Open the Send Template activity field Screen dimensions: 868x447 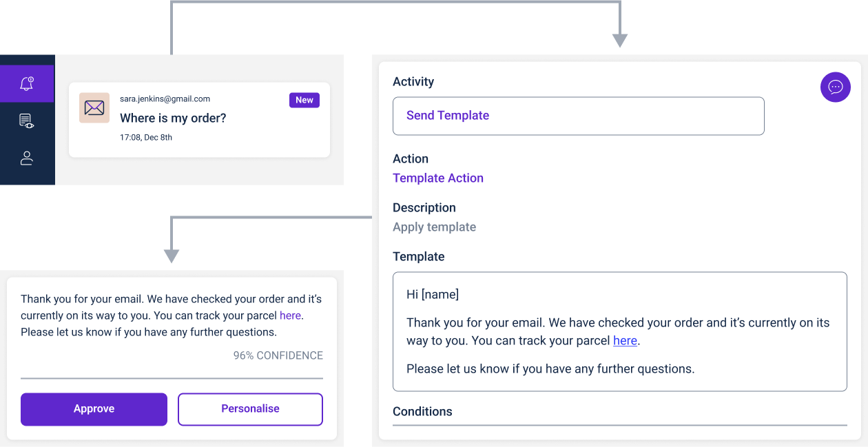(x=579, y=116)
